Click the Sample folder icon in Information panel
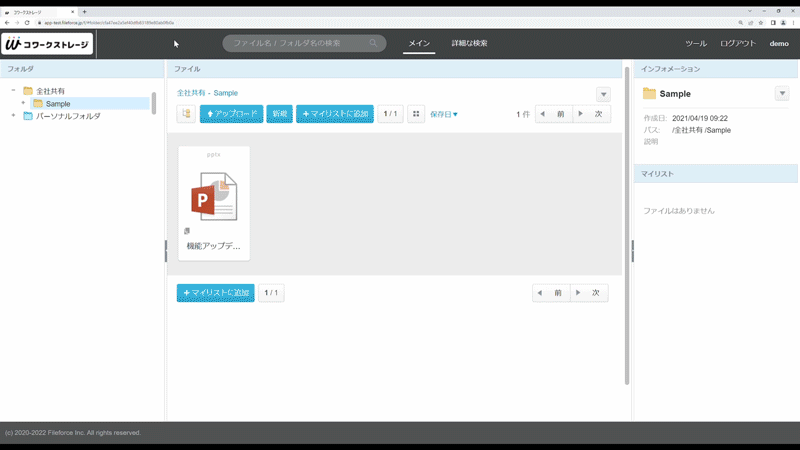The image size is (800, 450). click(x=650, y=94)
